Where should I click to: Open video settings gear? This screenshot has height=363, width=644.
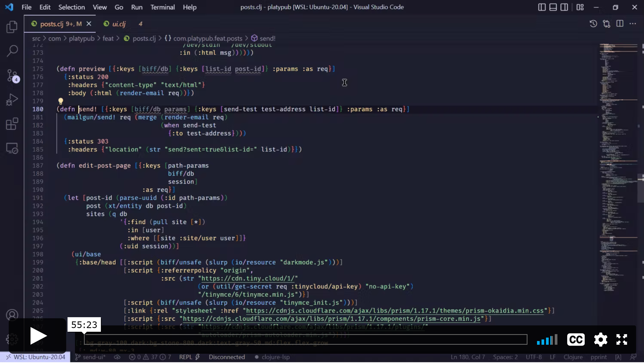(601, 339)
